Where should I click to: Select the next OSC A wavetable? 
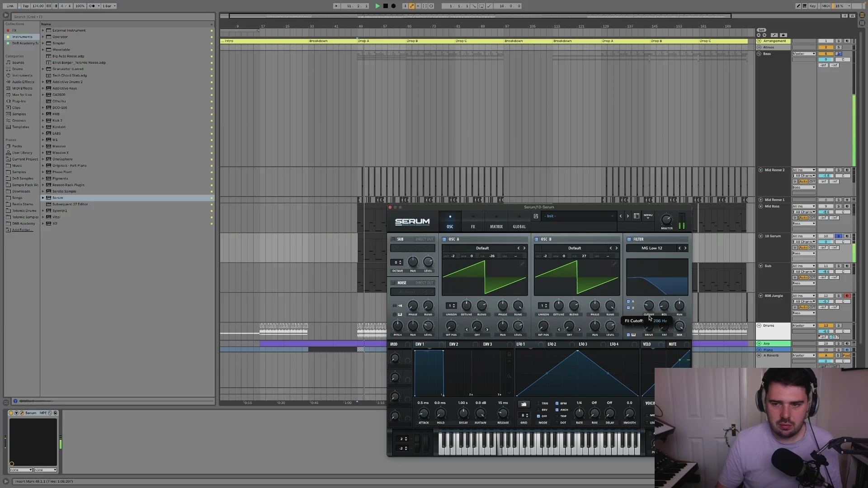point(524,248)
